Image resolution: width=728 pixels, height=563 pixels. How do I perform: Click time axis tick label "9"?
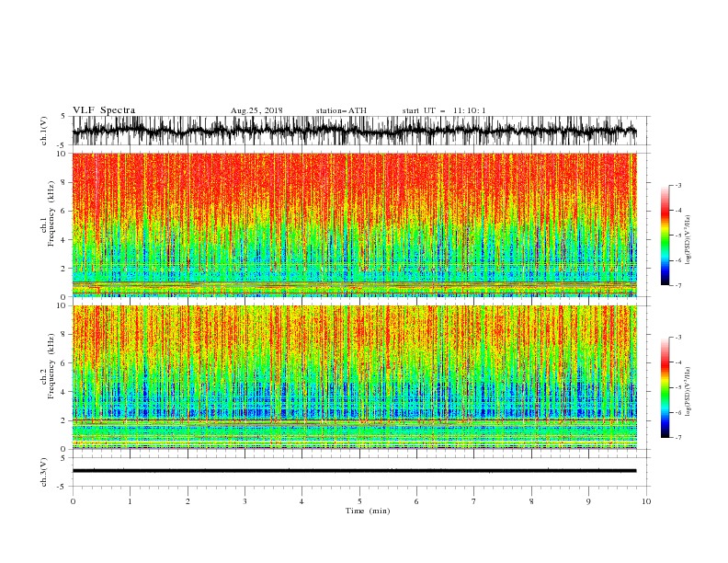point(588,501)
